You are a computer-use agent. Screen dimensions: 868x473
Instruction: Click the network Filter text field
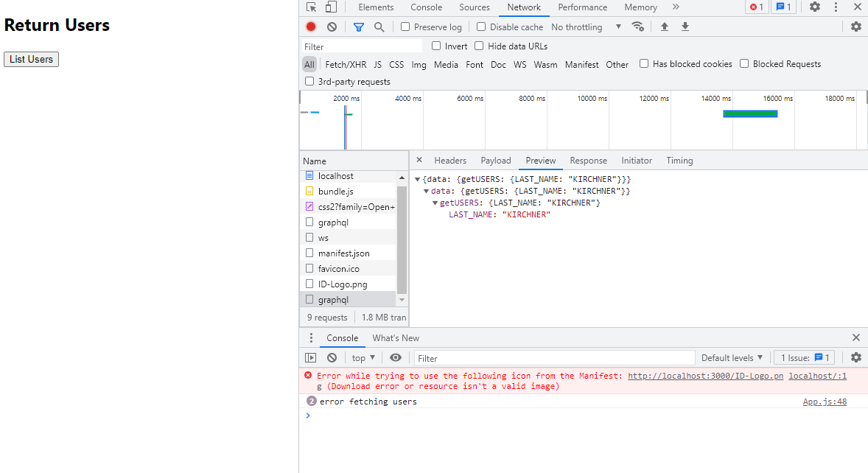(362, 46)
